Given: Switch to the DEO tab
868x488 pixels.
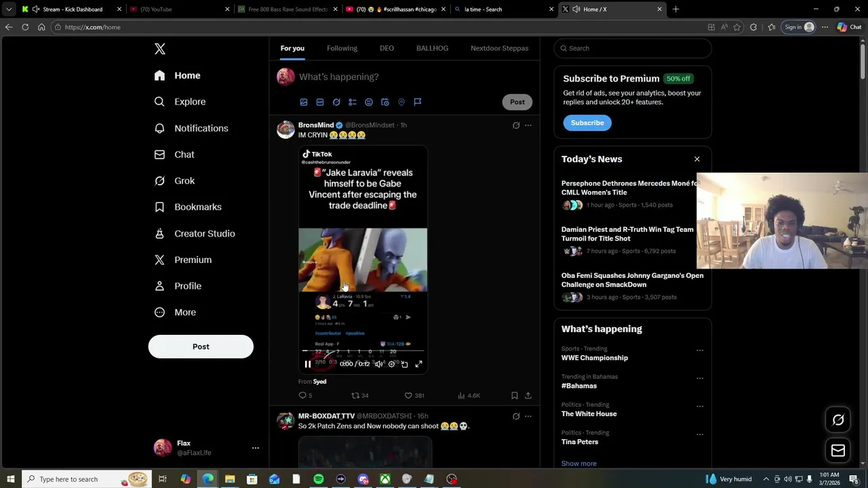Looking at the screenshot, I should point(387,48).
